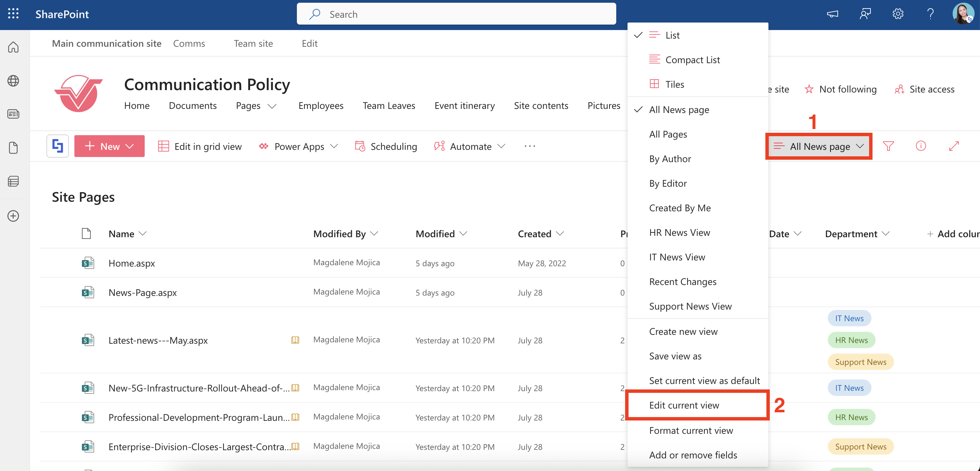This screenshot has width=980, height=471.
Task: Click into the Search box
Action: click(457, 14)
